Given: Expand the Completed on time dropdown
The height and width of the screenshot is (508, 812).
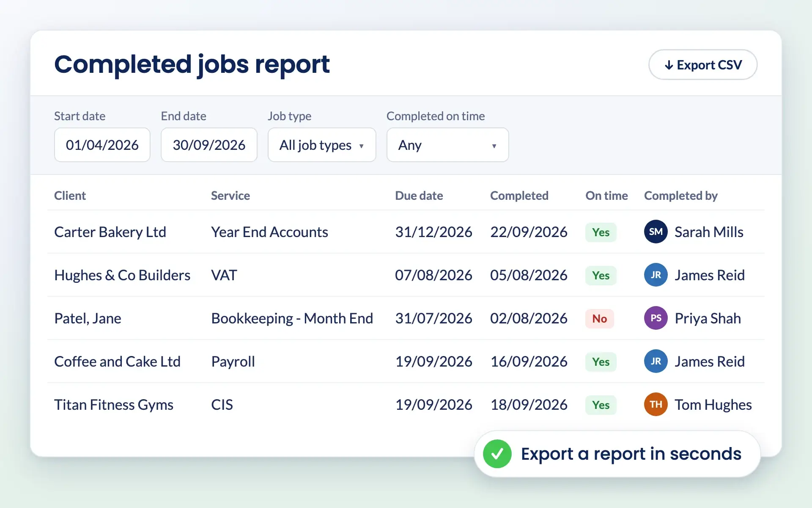Looking at the screenshot, I should pyautogui.click(x=447, y=145).
